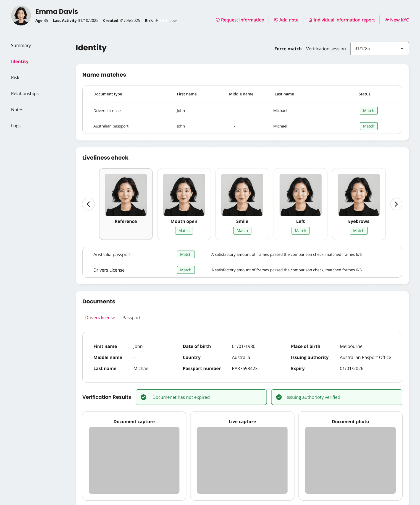The width and height of the screenshot is (420, 505).
Task: Select the Smile liveliness photo card
Action: pyautogui.click(x=242, y=204)
